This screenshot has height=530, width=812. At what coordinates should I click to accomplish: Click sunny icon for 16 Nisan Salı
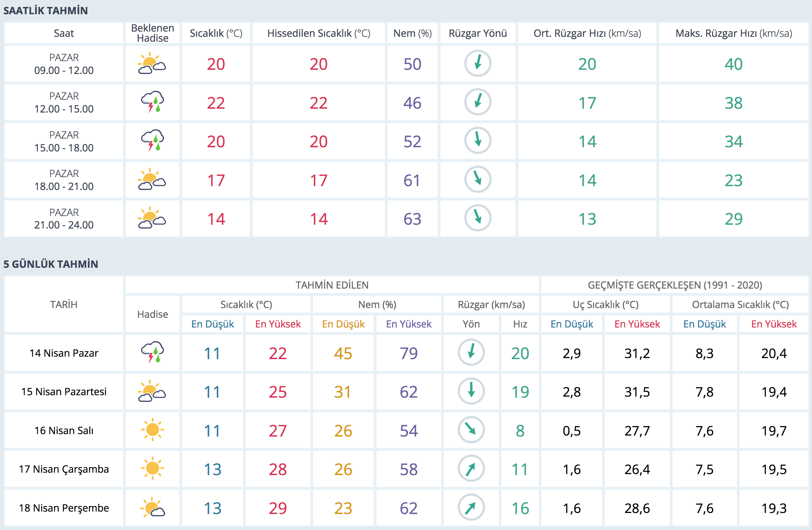[x=152, y=430]
